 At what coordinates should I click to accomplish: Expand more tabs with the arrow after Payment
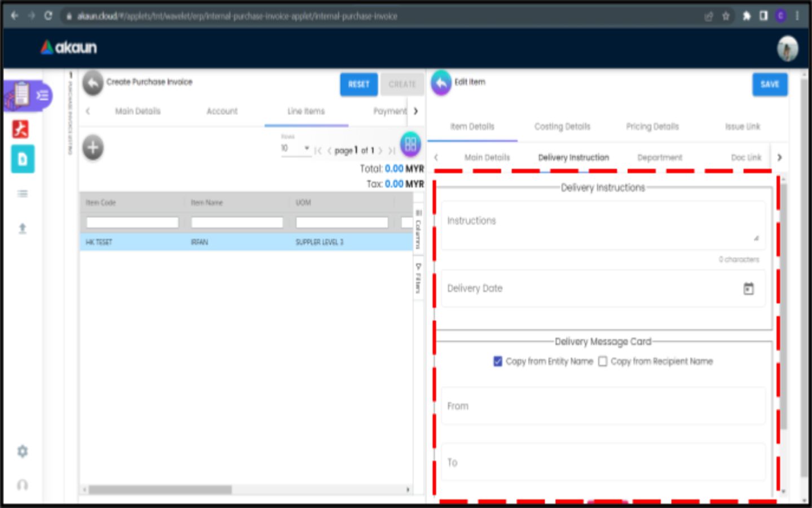click(x=416, y=111)
